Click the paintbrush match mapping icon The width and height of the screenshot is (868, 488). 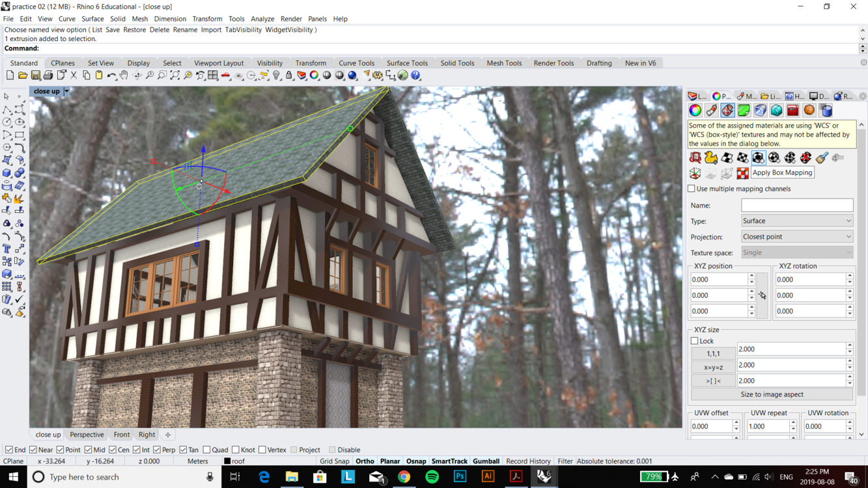coord(822,157)
